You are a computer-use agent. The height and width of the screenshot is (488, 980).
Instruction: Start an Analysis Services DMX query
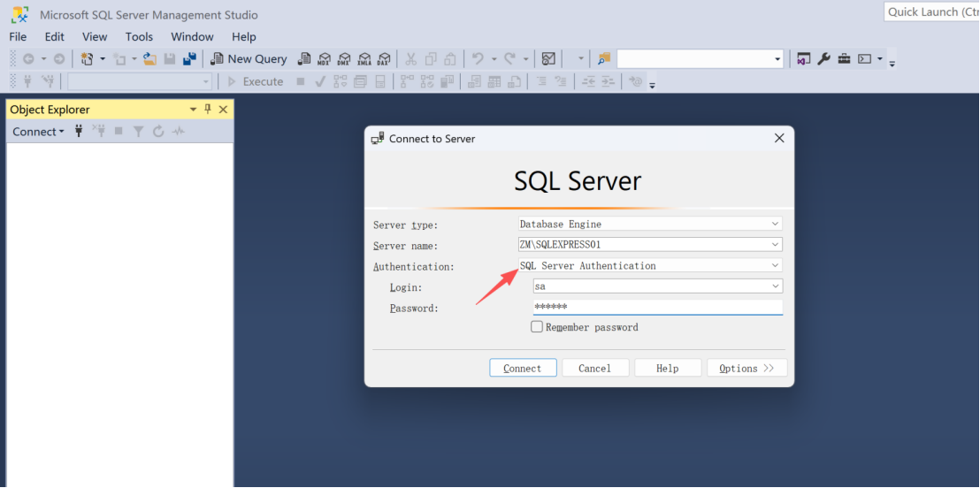(344, 58)
